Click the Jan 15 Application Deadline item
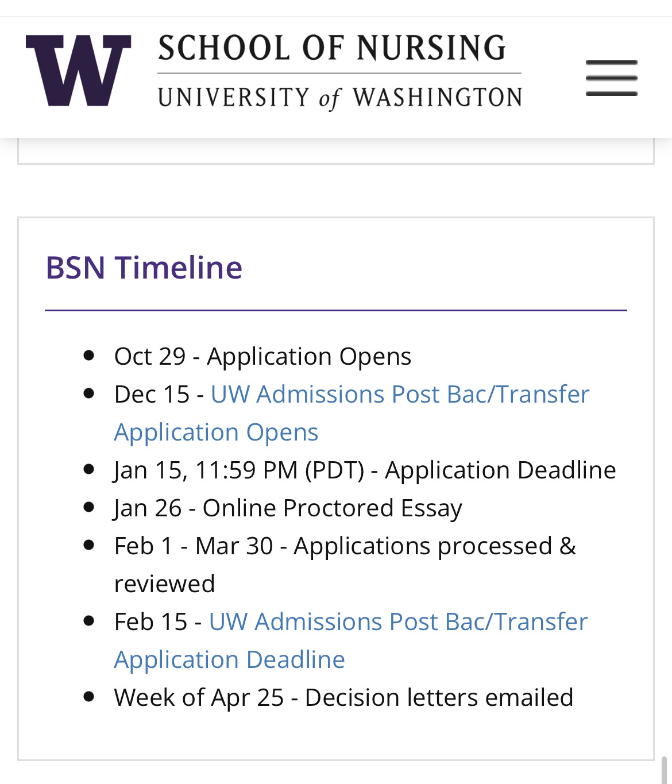 click(x=365, y=470)
